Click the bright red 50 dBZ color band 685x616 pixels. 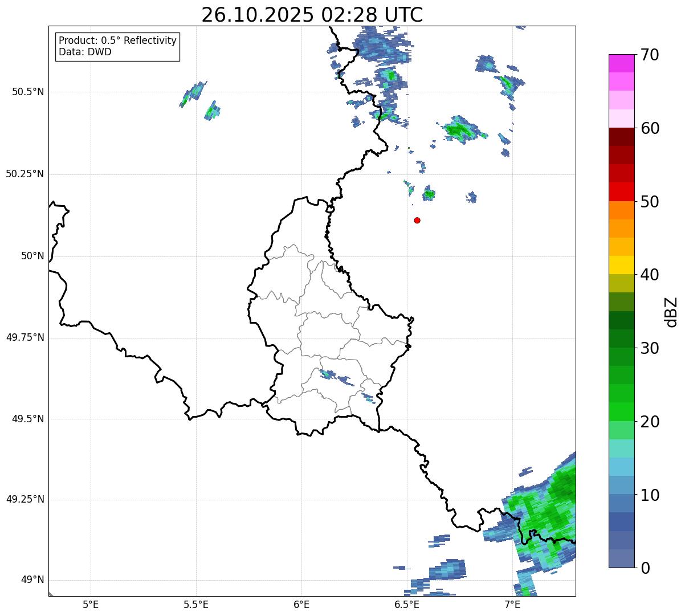point(621,191)
